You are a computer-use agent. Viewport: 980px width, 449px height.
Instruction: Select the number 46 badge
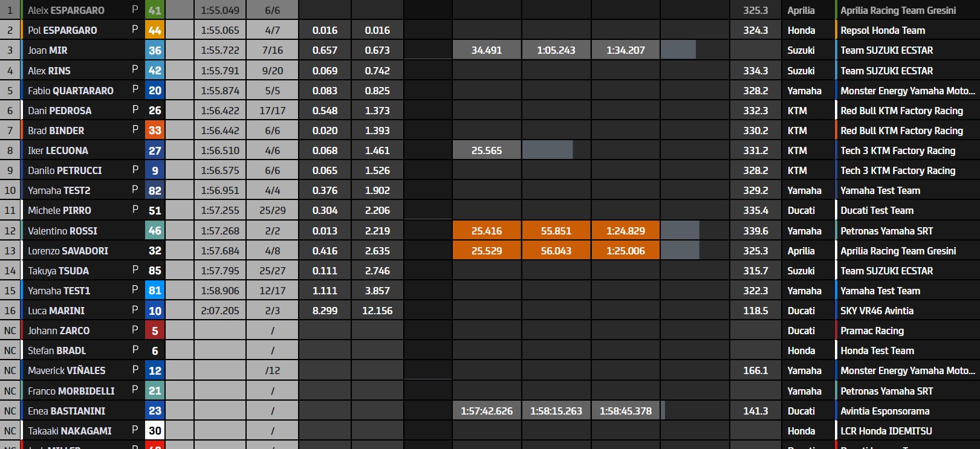point(155,231)
